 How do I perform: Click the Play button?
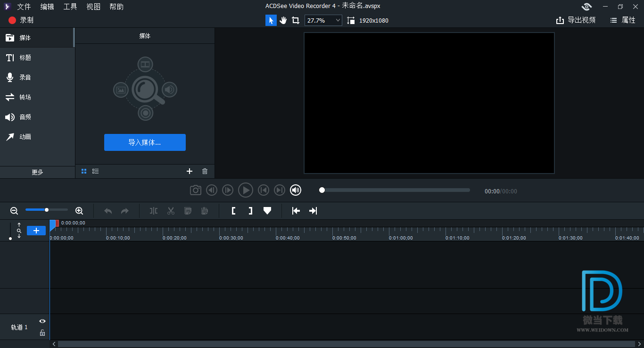[246, 190]
